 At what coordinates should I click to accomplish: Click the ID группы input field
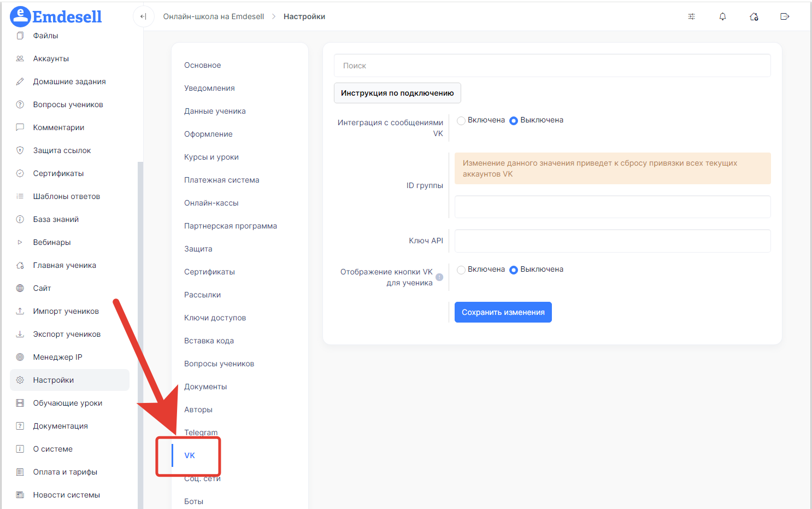(612, 207)
